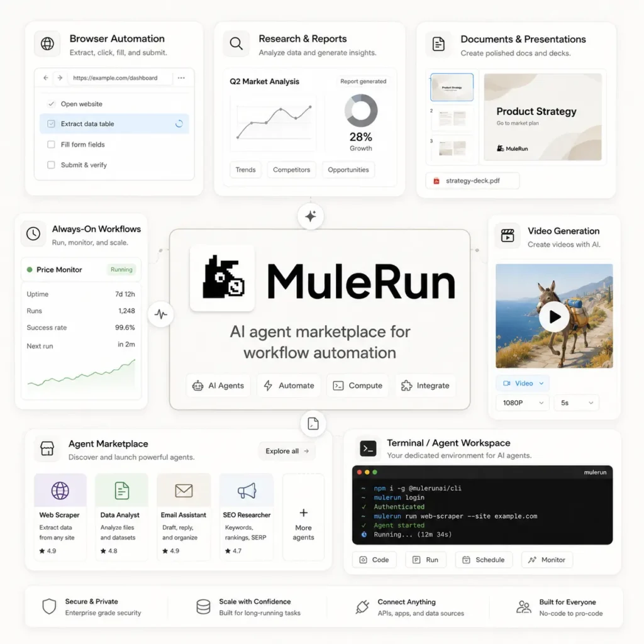This screenshot has width=644, height=644.
Task: Click the Code button under terminal
Action: click(x=374, y=560)
